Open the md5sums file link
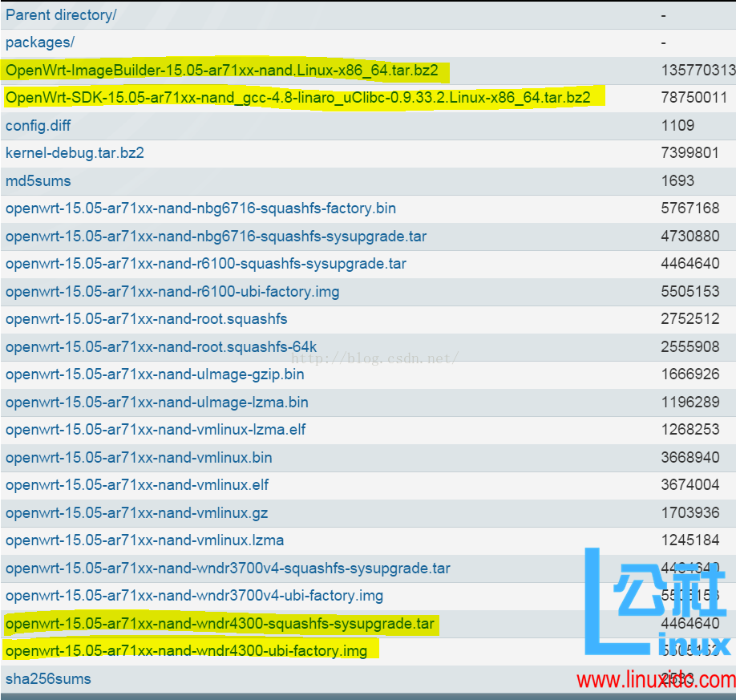This screenshot has height=700, width=736. (38, 180)
